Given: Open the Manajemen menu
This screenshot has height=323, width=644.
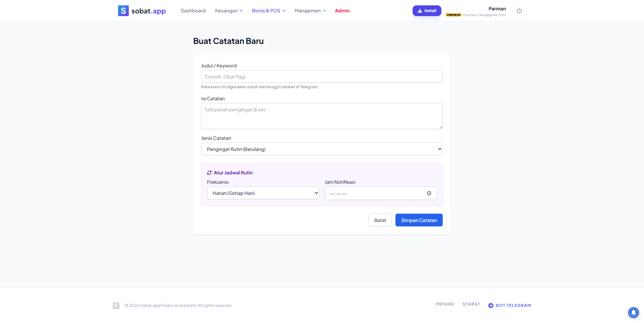Looking at the screenshot, I should [x=310, y=11].
